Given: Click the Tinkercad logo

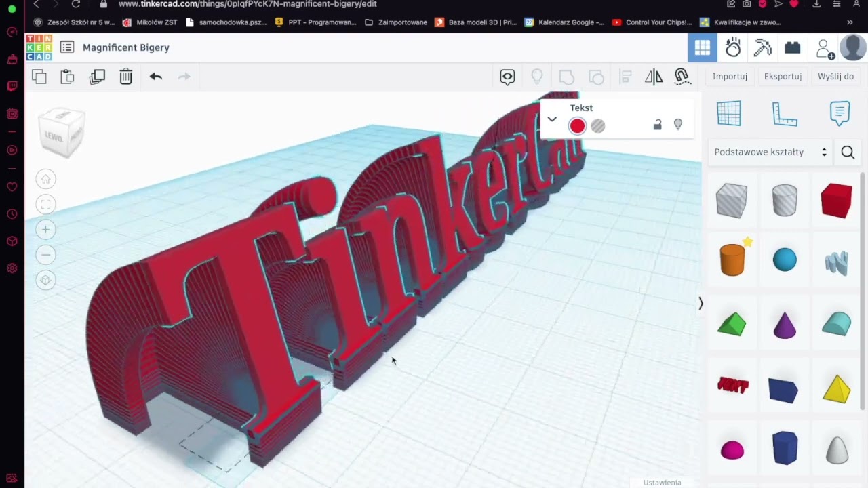Looking at the screenshot, I should click(39, 47).
